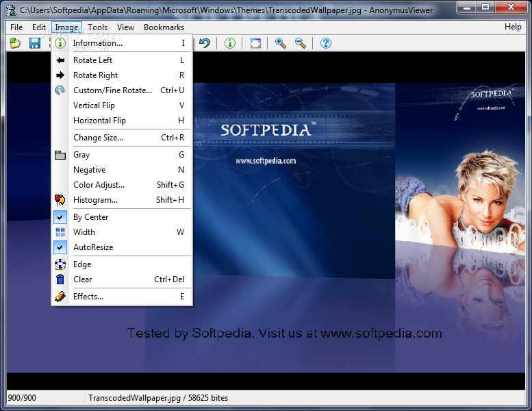This screenshot has height=411, width=532.
Task: Pick the Rotate Right label in the menu
Action: (x=95, y=75)
